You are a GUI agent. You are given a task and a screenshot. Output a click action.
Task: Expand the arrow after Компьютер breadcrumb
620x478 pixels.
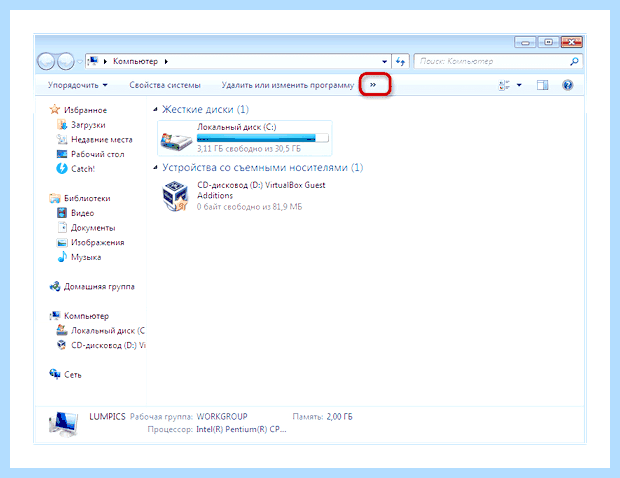click(x=166, y=61)
